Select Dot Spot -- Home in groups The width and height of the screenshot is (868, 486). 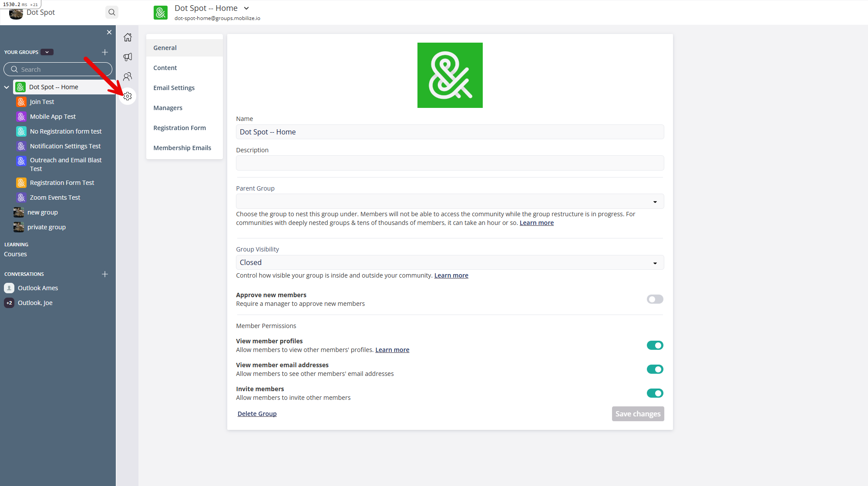pos(64,87)
